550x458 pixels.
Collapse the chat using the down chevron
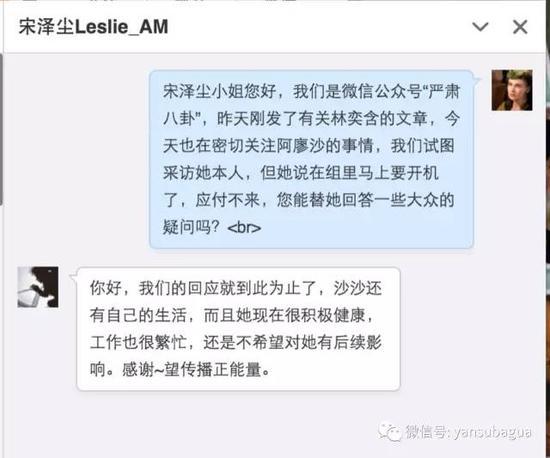tap(480, 27)
